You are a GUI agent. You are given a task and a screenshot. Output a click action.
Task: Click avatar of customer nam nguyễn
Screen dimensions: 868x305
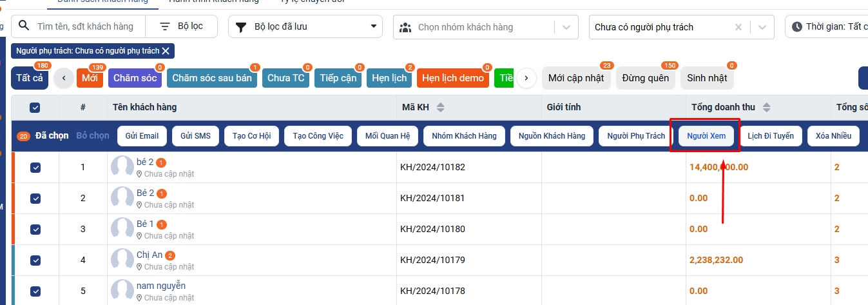(122, 291)
